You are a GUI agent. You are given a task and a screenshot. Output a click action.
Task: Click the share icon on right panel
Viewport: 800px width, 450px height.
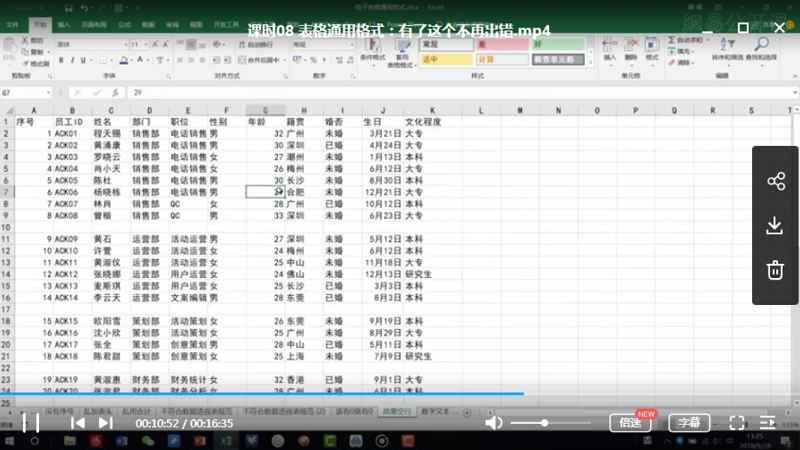pos(775,181)
